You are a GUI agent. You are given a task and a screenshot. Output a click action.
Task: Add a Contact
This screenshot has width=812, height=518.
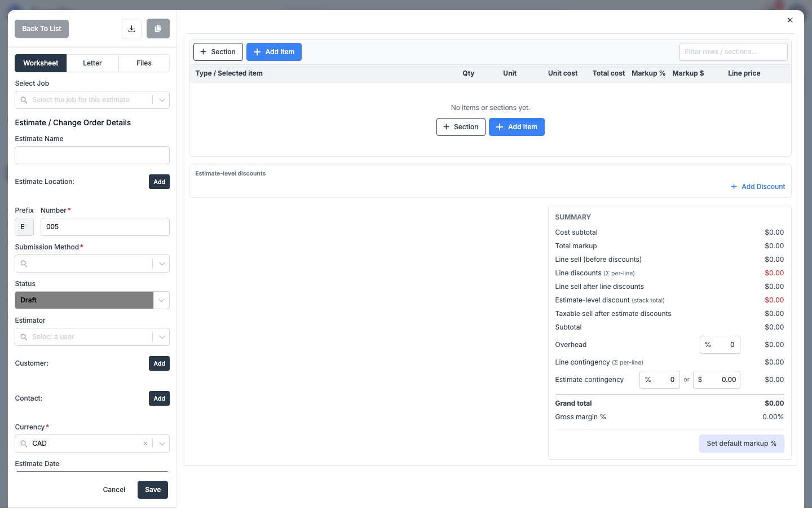click(159, 398)
